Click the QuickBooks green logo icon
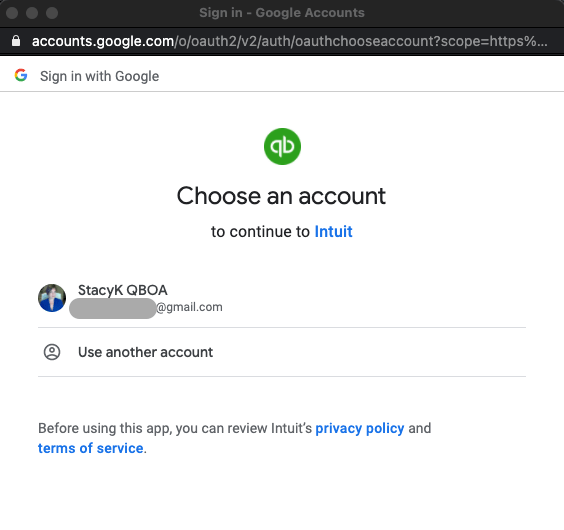Viewport: 564px width, 530px height. click(x=282, y=146)
